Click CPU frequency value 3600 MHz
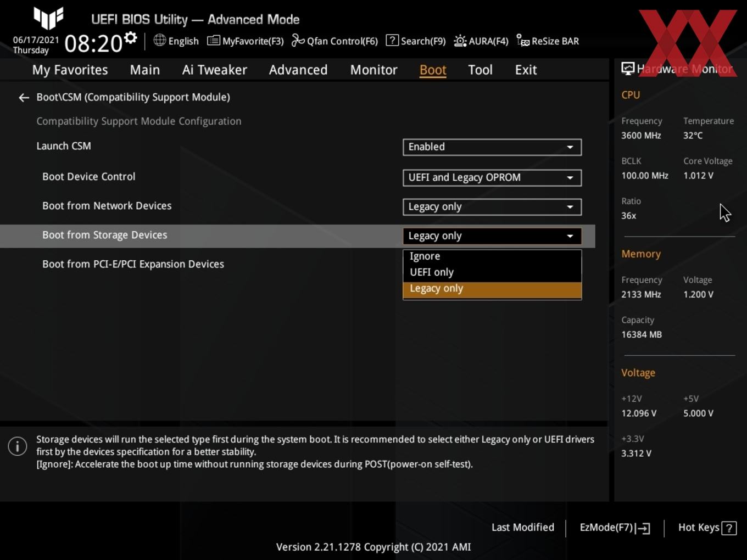This screenshot has width=747, height=560. point(641,136)
